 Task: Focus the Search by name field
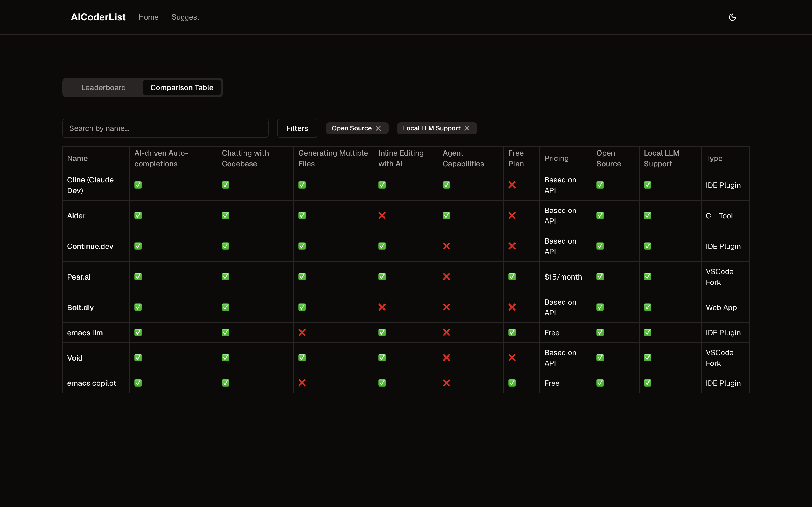click(x=165, y=128)
